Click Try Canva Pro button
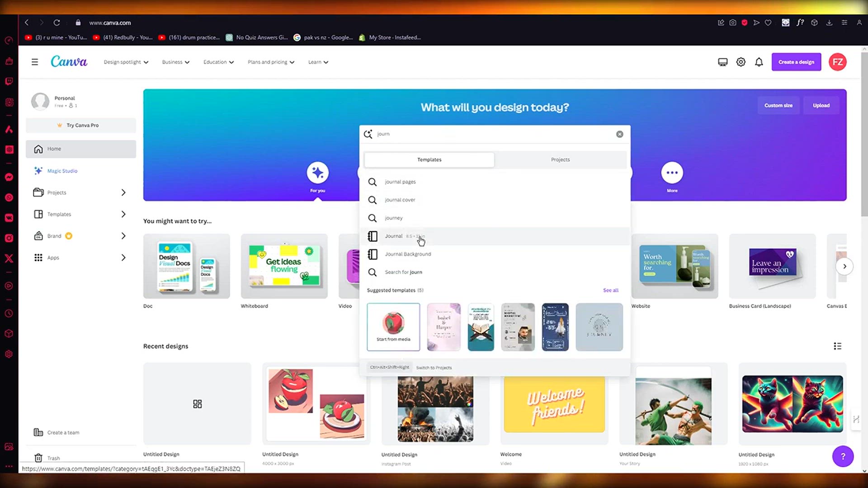The width and height of the screenshot is (868, 488). pos(81,125)
